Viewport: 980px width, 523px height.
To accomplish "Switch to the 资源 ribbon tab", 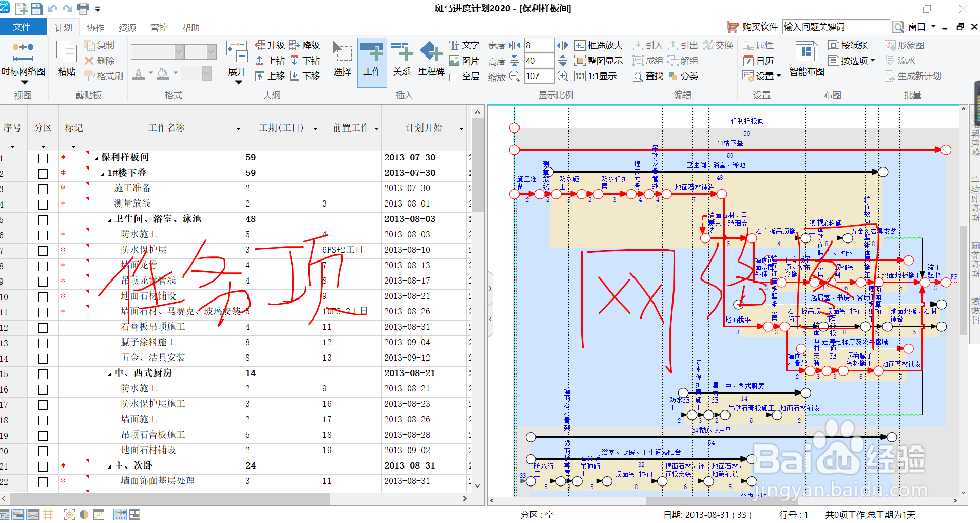I will coord(127,28).
